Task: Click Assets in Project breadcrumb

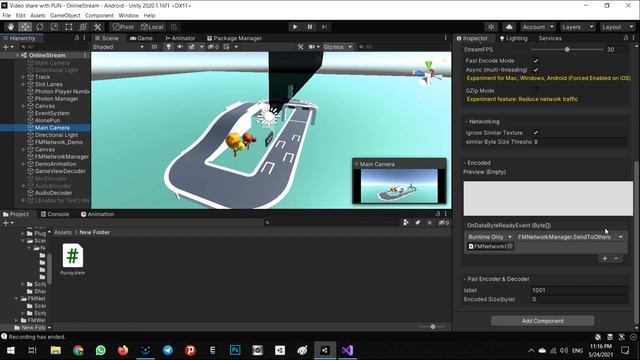Action: coord(63,232)
